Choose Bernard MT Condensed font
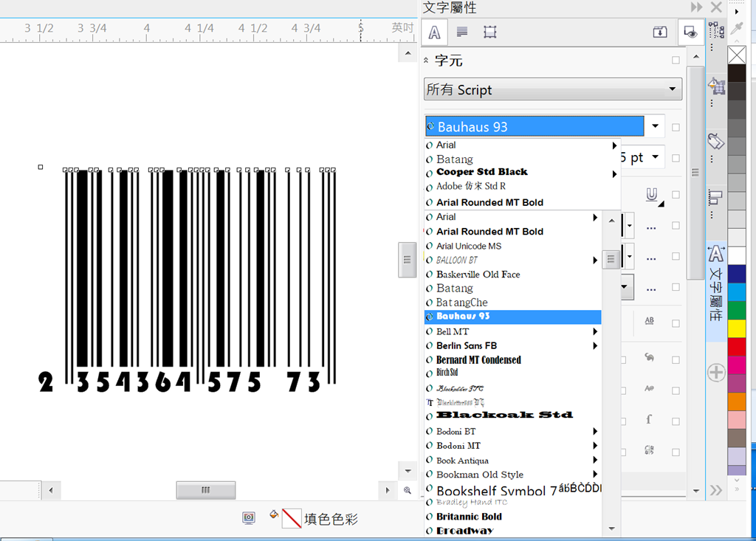756x541 pixels. [512, 359]
